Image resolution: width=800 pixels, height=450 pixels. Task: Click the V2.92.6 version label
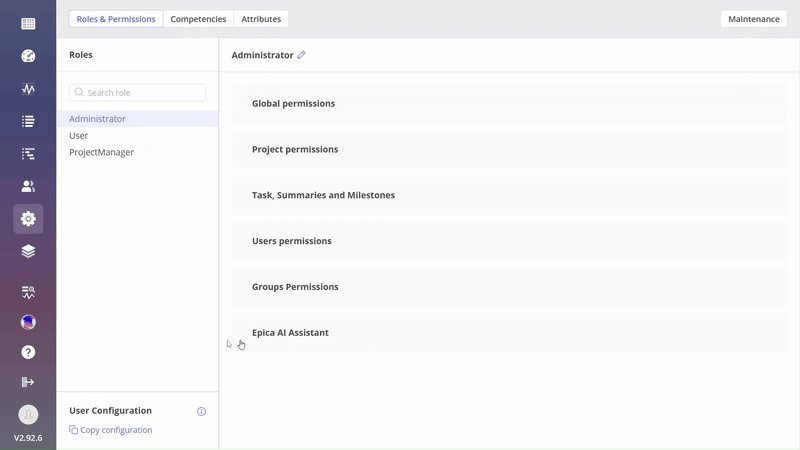click(x=28, y=438)
